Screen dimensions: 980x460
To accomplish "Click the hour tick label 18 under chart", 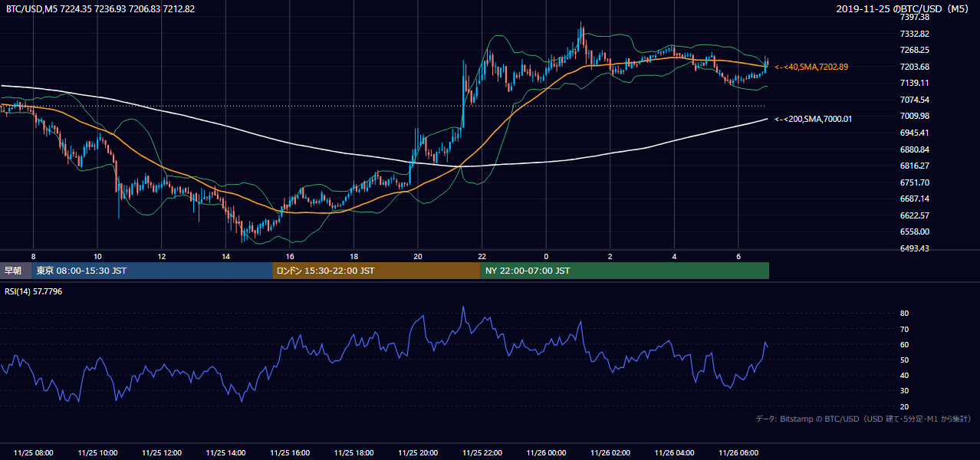I will (354, 256).
